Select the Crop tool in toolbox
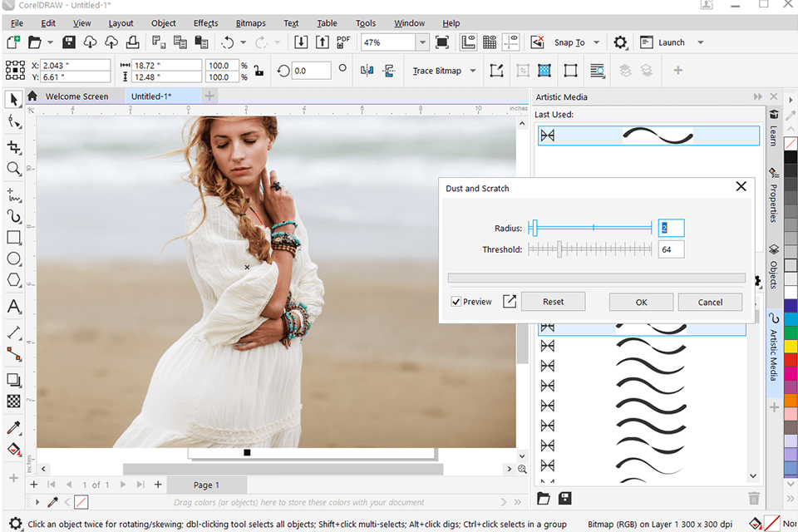The width and height of the screenshot is (798, 532). [14, 147]
